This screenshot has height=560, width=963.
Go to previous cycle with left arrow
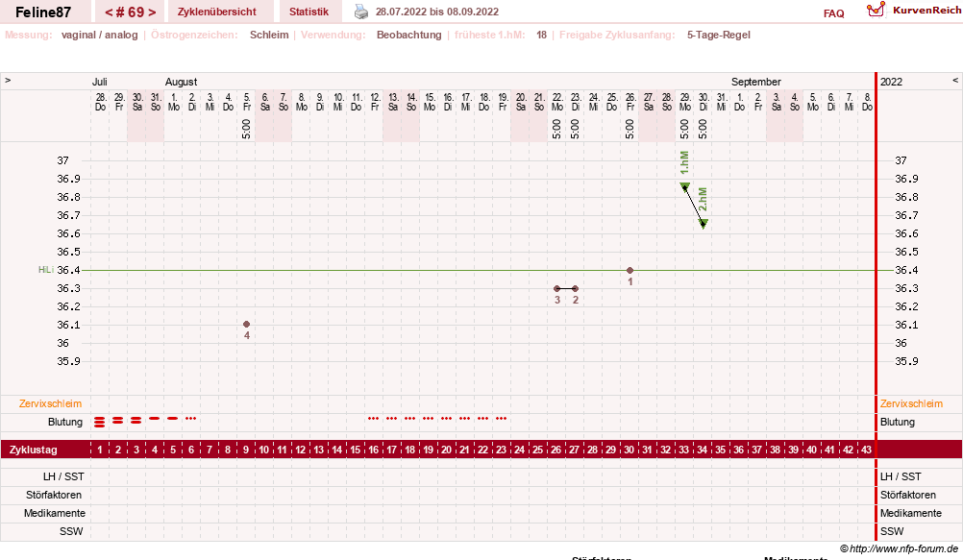tap(109, 12)
